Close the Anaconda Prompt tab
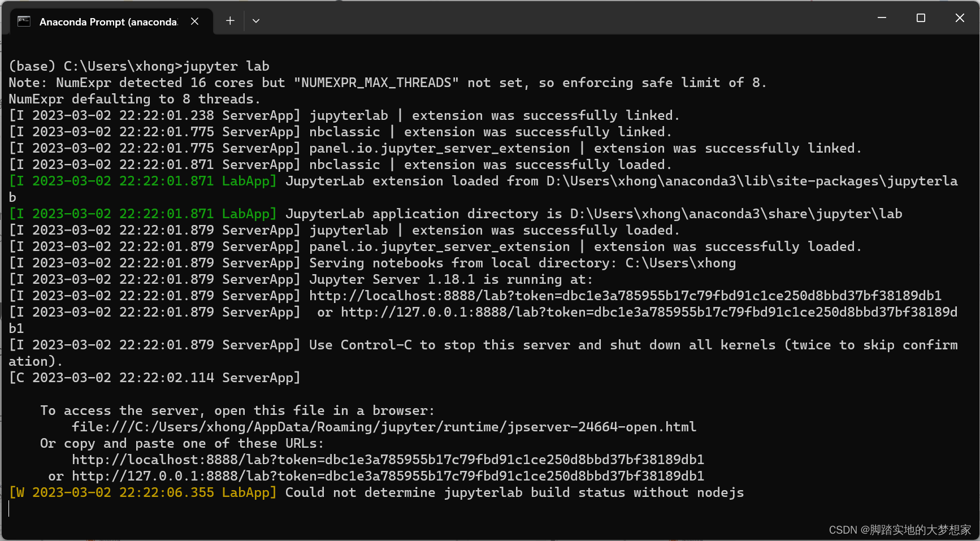 click(x=194, y=21)
